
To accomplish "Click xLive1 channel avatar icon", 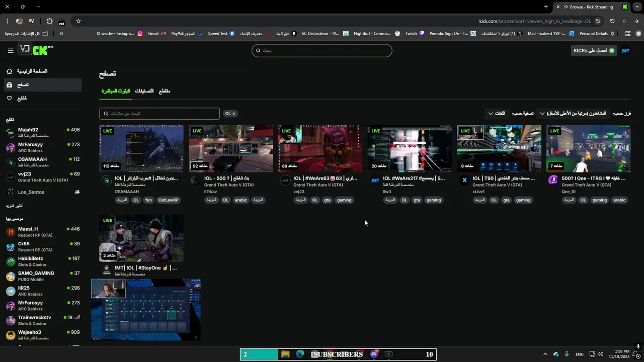I will click(464, 180).
